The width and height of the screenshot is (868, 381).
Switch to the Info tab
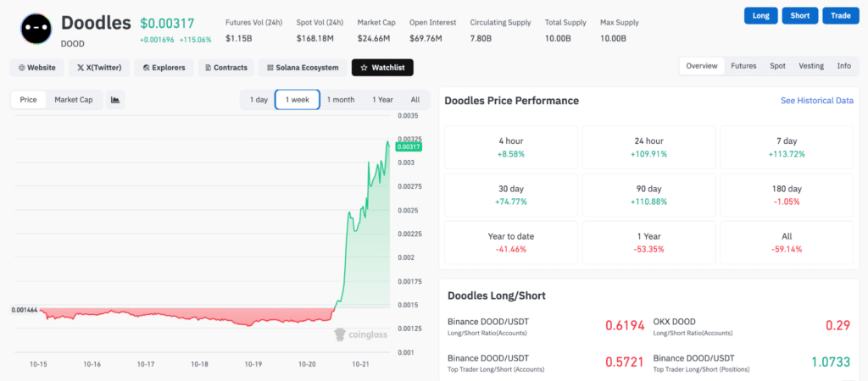(x=843, y=66)
